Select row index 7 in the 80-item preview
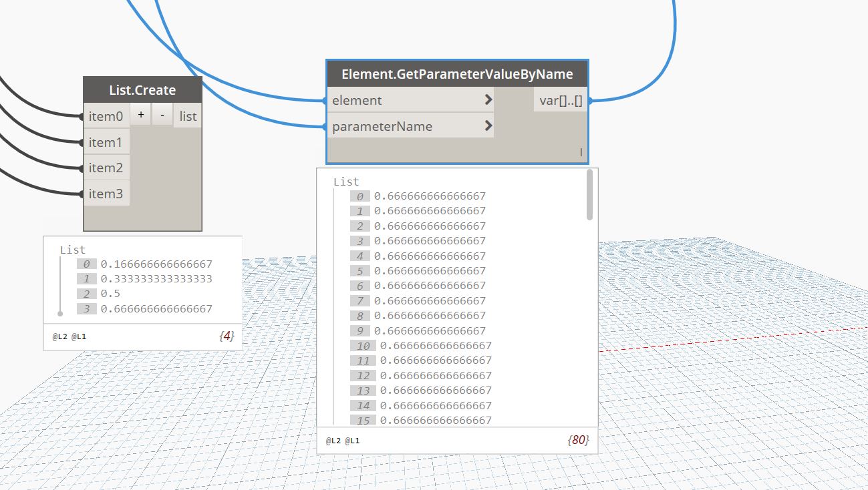Screen dimensions: 868x490 pos(359,301)
